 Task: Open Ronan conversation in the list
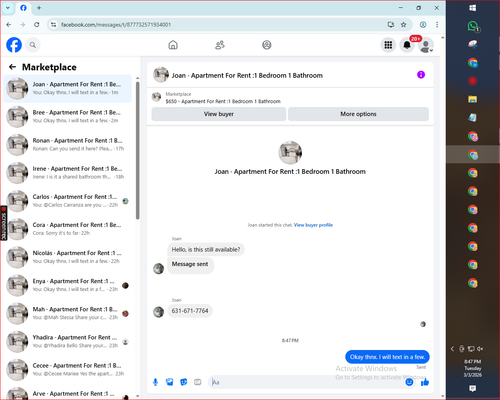click(68, 145)
